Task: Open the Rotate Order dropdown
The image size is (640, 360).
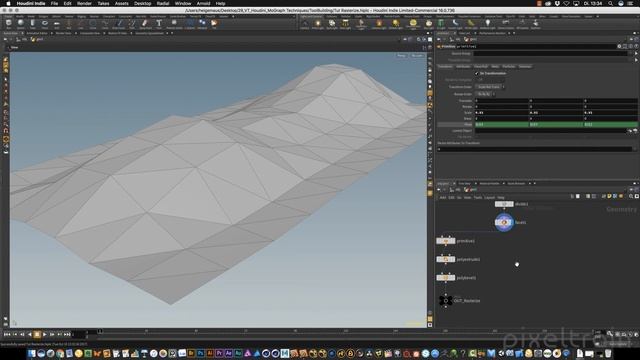Action: tap(485, 94)
